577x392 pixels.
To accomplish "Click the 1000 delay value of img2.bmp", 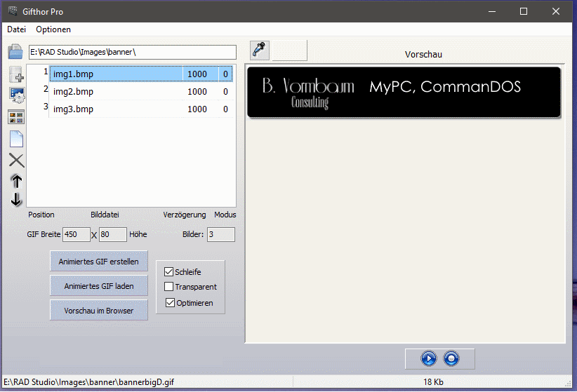I will pyautogui.click(x=197, y=92).
